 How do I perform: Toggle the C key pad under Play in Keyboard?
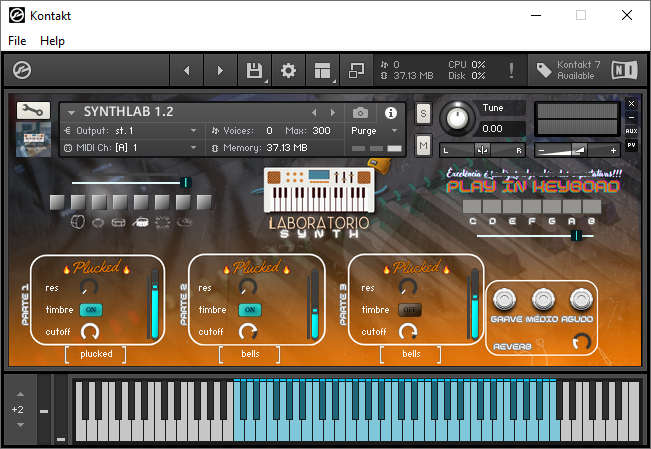[x=472, y=206]
